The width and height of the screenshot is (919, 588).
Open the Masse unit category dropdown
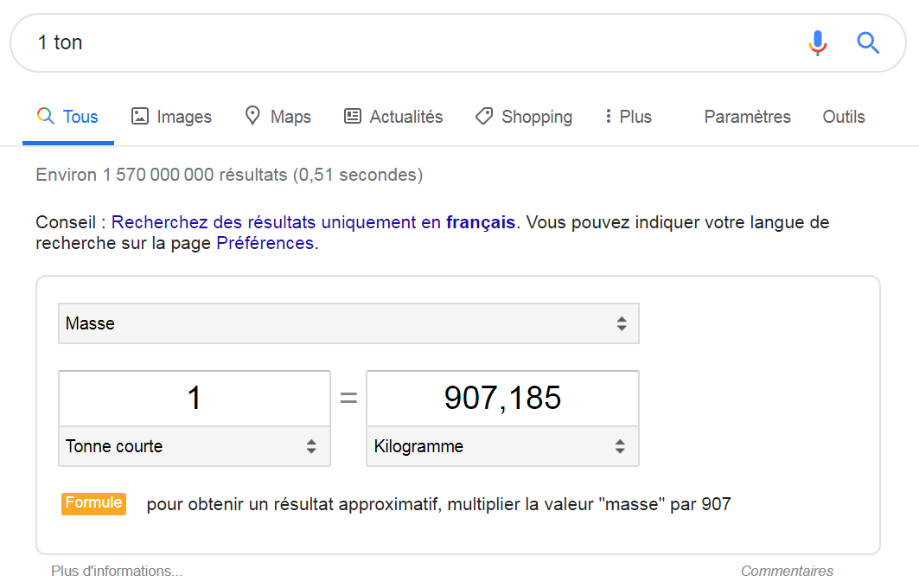[348, 323]
